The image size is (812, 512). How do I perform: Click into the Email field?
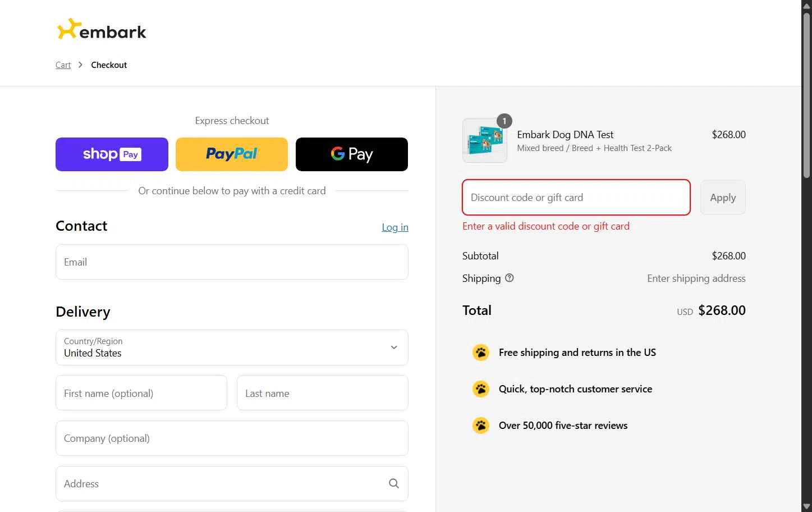(232, 262)
